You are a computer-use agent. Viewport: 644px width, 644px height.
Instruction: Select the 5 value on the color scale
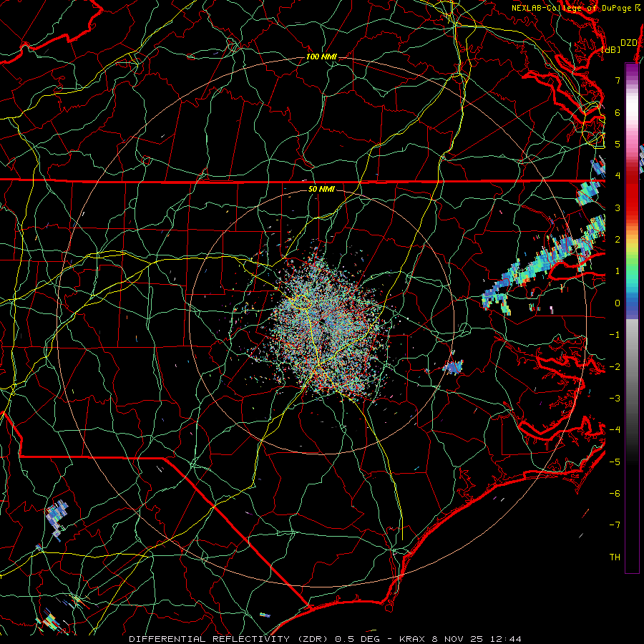pyautogui.click(x=618, y=144)
